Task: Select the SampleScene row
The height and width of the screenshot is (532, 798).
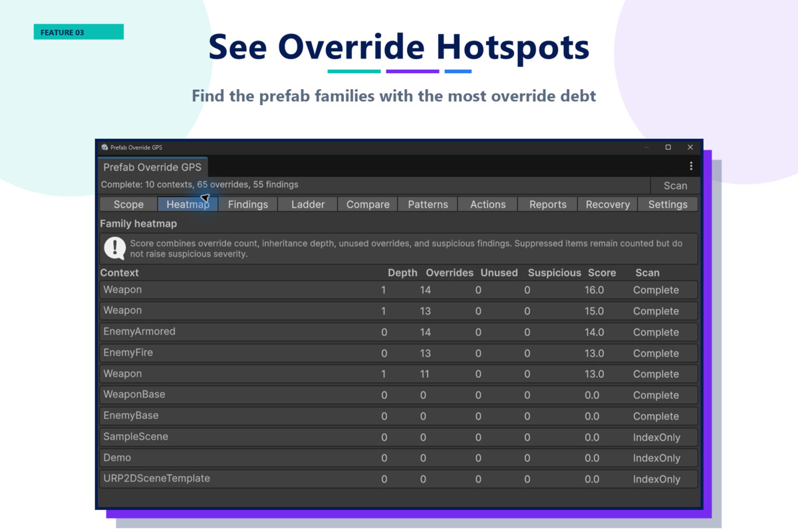Action: [399, 437]
